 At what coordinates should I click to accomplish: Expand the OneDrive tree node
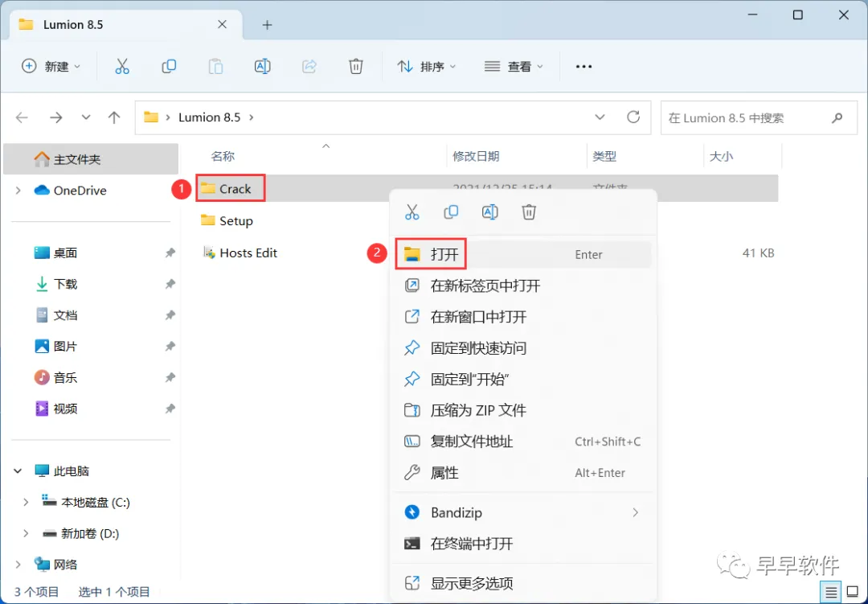click(18, 191)
